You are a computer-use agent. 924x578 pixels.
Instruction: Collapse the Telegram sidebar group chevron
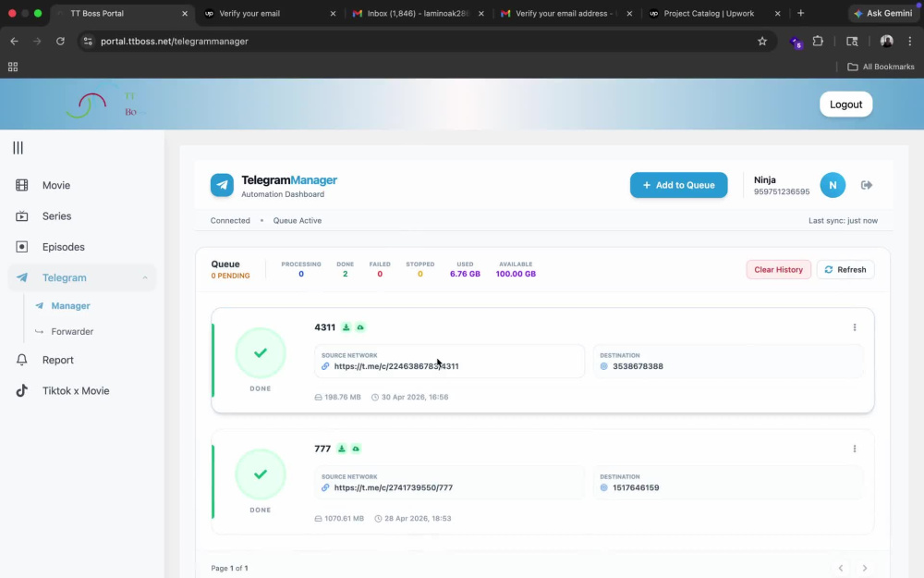click(x=145, y=277)
